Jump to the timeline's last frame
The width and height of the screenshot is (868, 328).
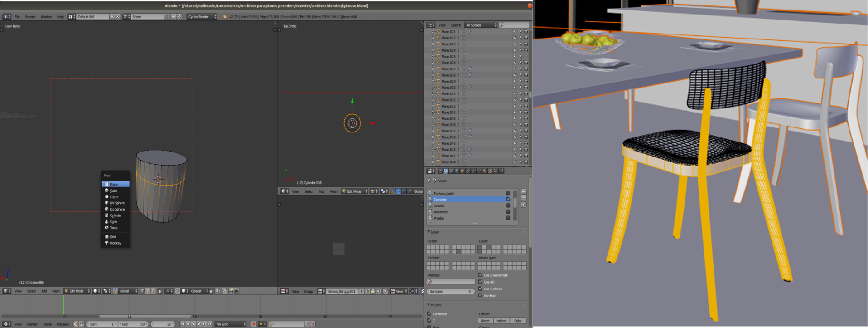210,324
